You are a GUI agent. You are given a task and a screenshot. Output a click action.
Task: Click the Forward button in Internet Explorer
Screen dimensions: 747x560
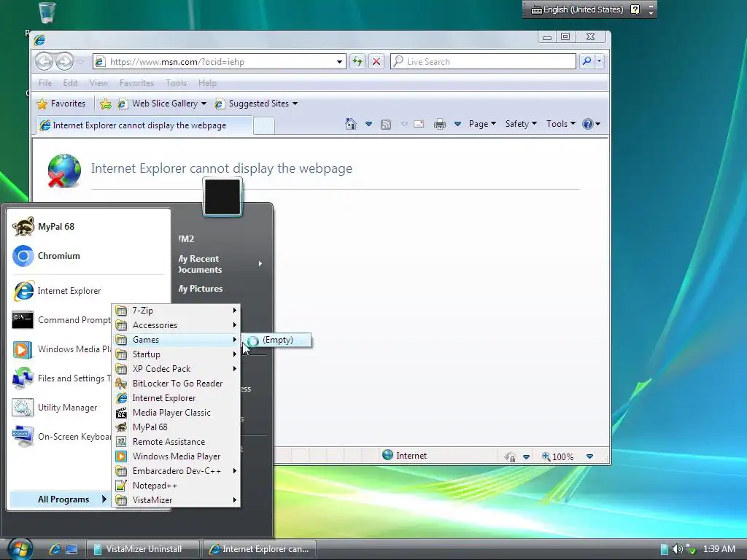[64, 61]
